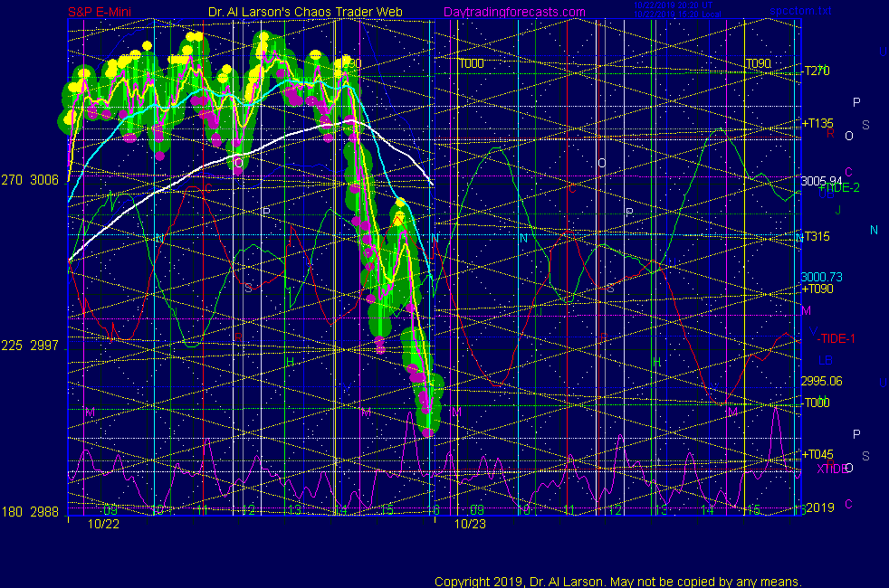Screen dimensions: 889x588
Task: Click the '2995.06' price value
Action: (x=821, y=381)
